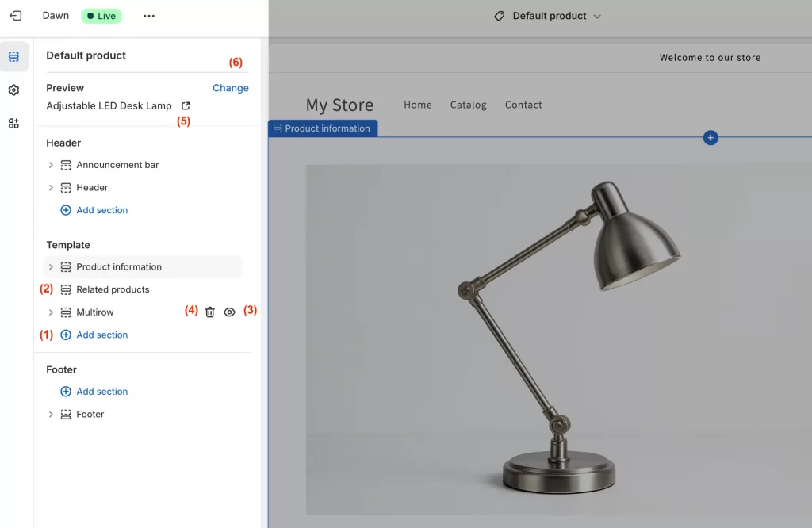Open the three-dots more actions menu
The height and width of the screenshot is (528, 812).
pyautogui.click(x=149, y=16)
